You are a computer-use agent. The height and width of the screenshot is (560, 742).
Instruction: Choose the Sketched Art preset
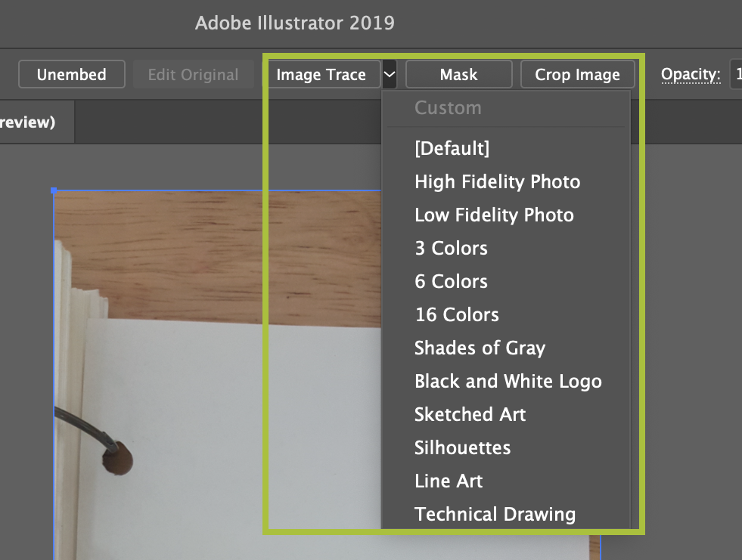pos(505,414)
